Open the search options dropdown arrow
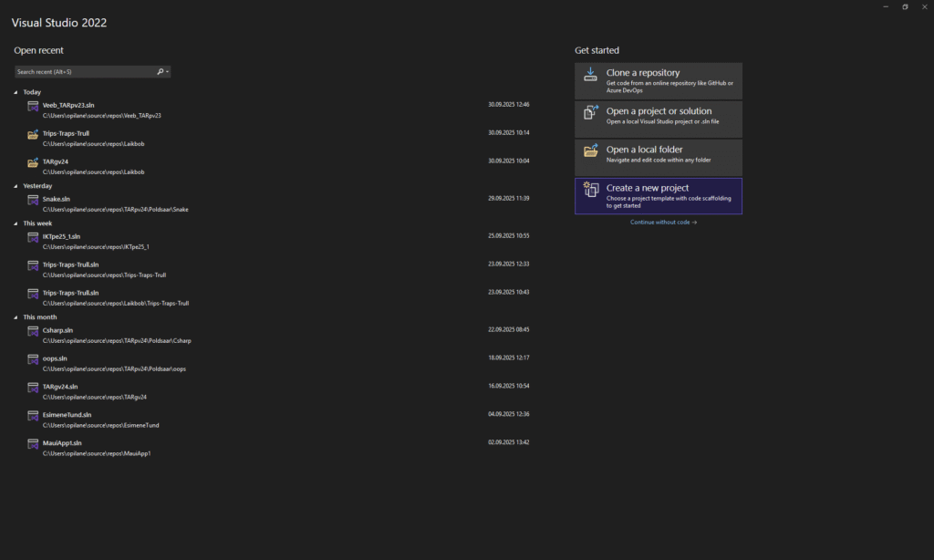This screenshot has height=560, width=934. [x=168, y=71]
